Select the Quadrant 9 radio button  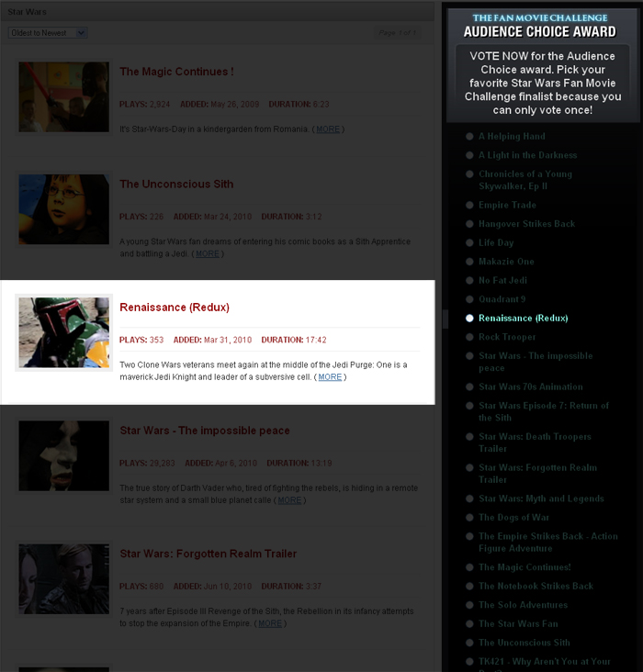[x=469, y=299]
